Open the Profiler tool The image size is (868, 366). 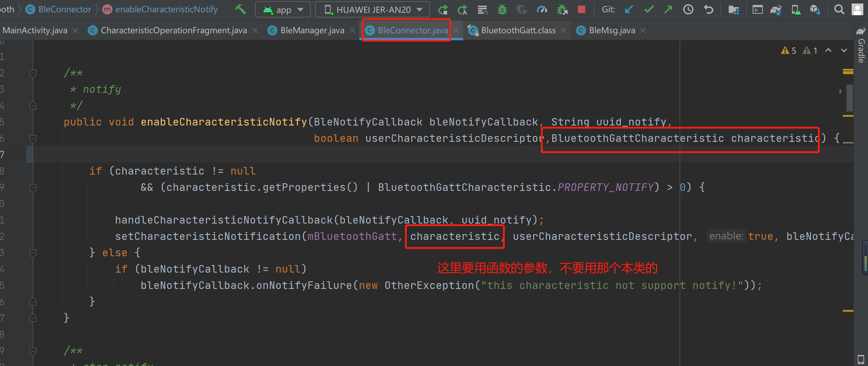pyautogui.click(x=542, y=9)
